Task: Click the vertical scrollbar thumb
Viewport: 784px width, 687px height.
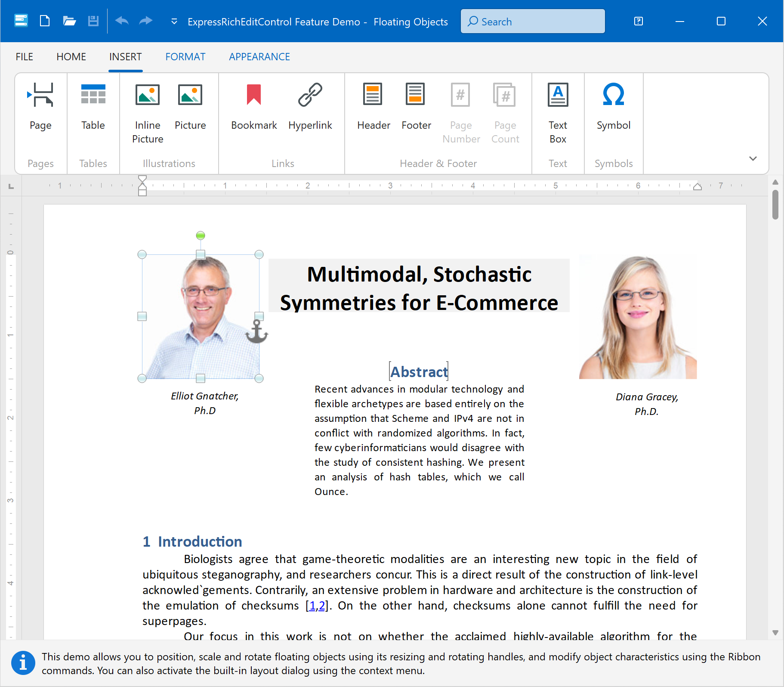Action: (775, 205)
